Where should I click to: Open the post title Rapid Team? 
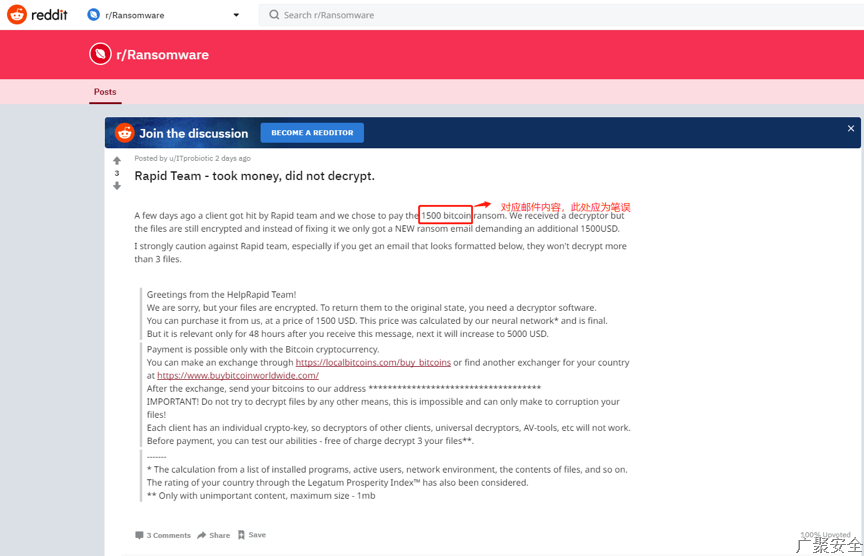click(x=254, y=176)
